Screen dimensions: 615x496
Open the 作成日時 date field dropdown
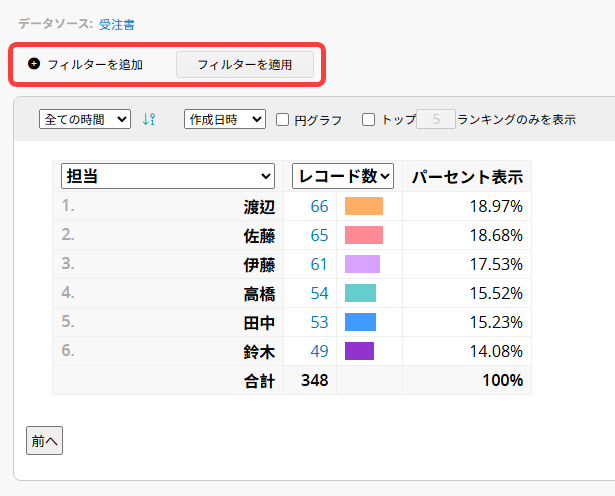click(225, 119)
